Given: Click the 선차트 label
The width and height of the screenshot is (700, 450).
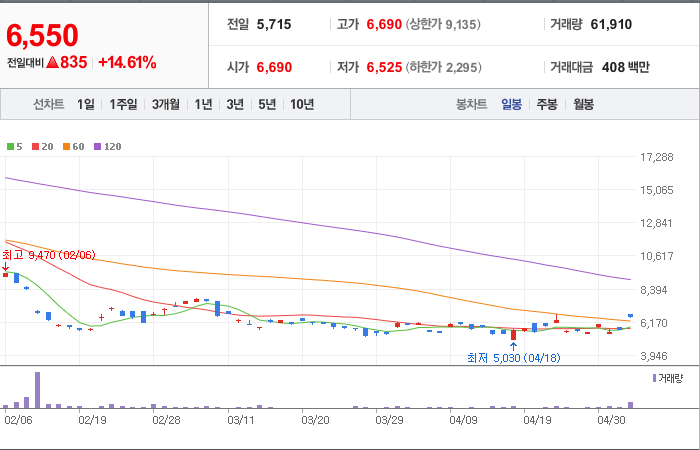Looking at the screenshot, I should pos(49,104).
